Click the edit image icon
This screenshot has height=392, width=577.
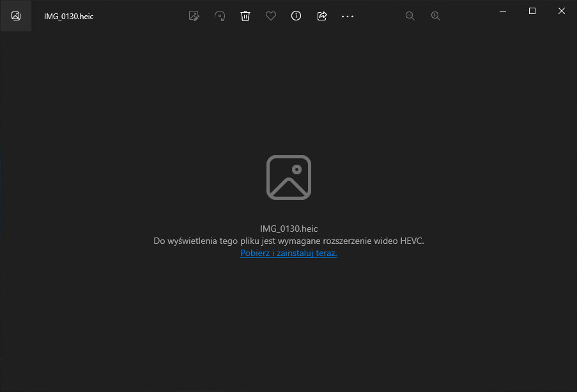(194, 16)
